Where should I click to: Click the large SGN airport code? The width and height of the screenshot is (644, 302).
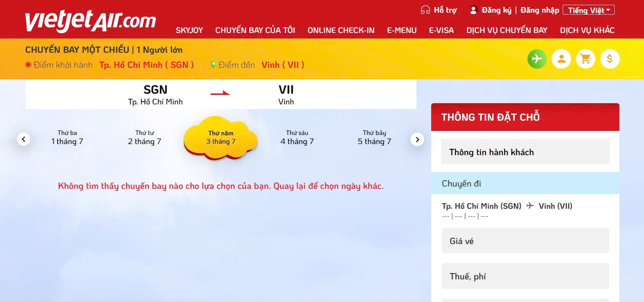pos(155,89)
